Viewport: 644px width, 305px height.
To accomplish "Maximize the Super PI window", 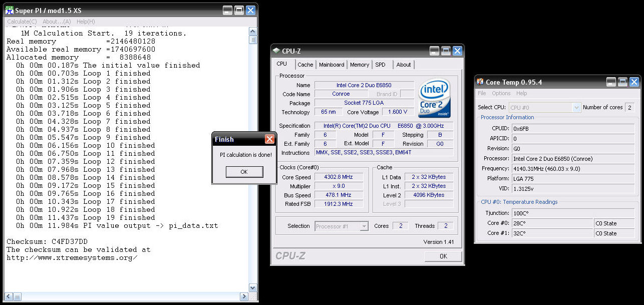I will pos(239,10).
